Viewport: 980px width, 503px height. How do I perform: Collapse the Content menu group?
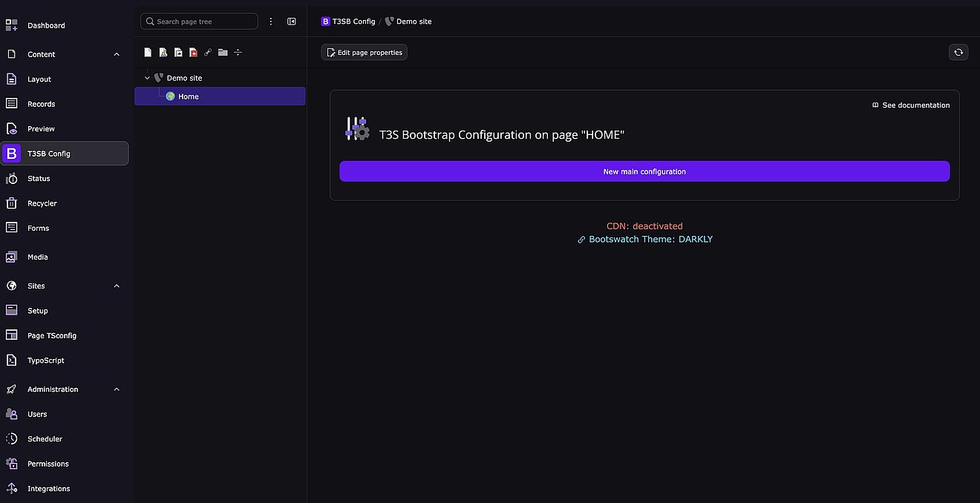(117, 54)
